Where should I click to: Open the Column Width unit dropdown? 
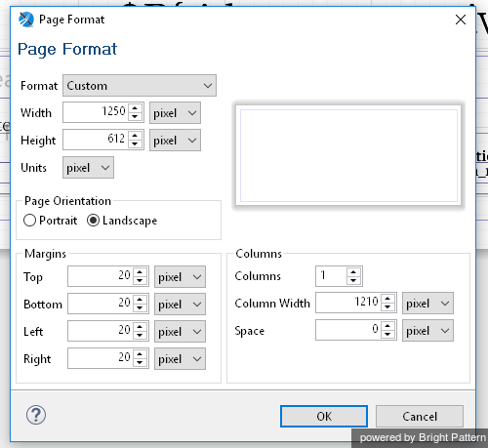pyautogui.click(x=427, y=304)
